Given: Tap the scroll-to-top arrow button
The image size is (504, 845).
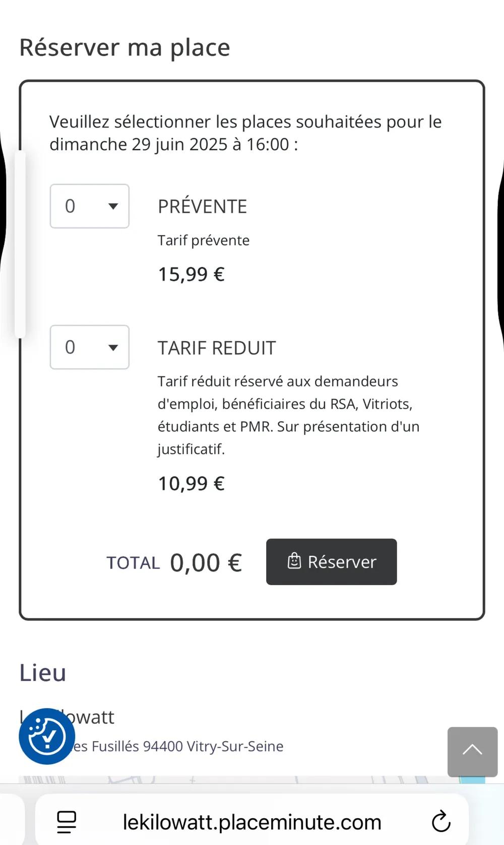Looking at the screenshot, I should point(472,751).
